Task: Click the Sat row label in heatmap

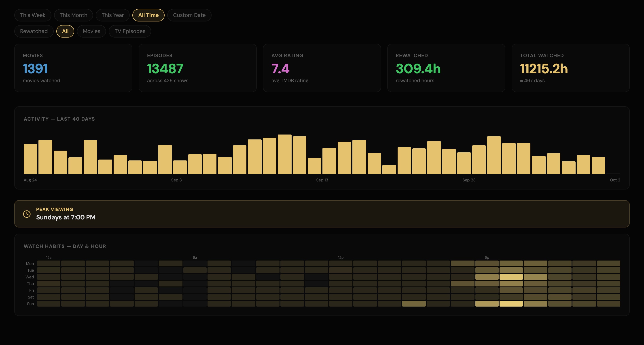Action: (31, 297)
